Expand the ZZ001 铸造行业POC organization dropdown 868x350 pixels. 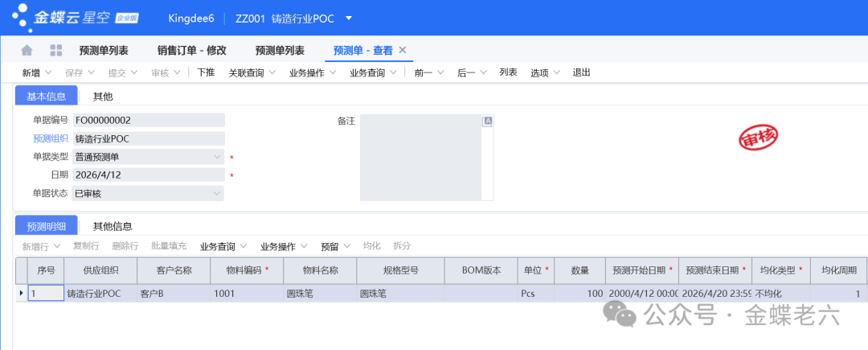348,18
